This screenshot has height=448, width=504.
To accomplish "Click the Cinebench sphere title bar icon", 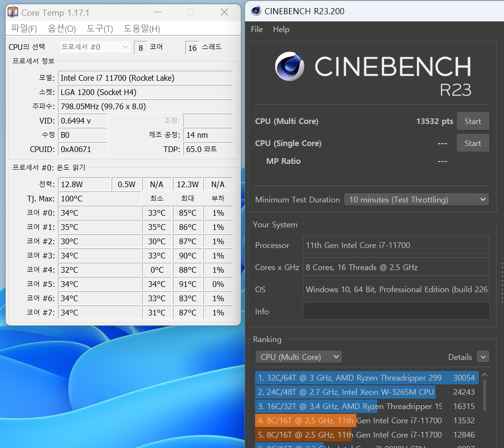I will 256,11.
